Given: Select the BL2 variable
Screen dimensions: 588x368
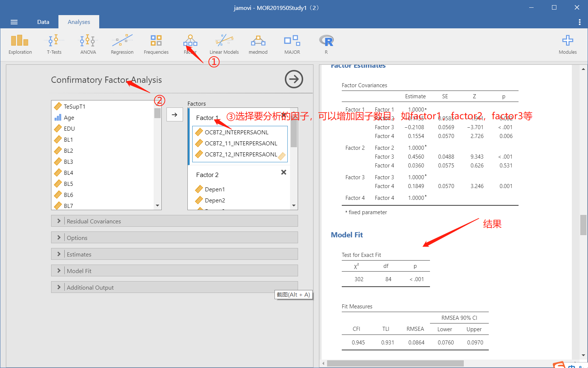Looking at the screenshot, I should pos(103,151).
